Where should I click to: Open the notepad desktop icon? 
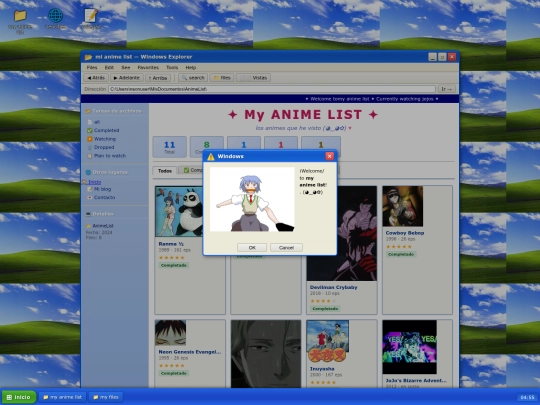coord(91,16)
